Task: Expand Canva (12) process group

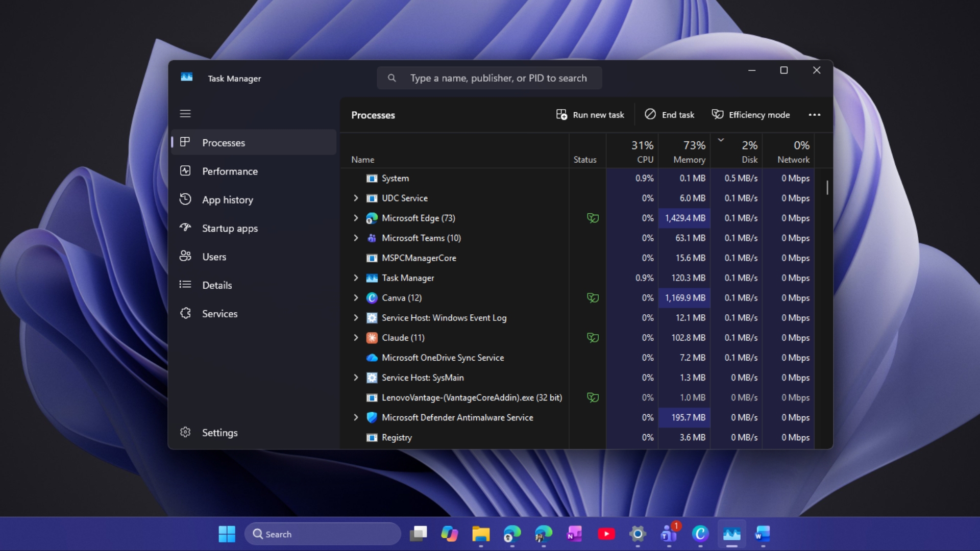Action: coord(356,297)
